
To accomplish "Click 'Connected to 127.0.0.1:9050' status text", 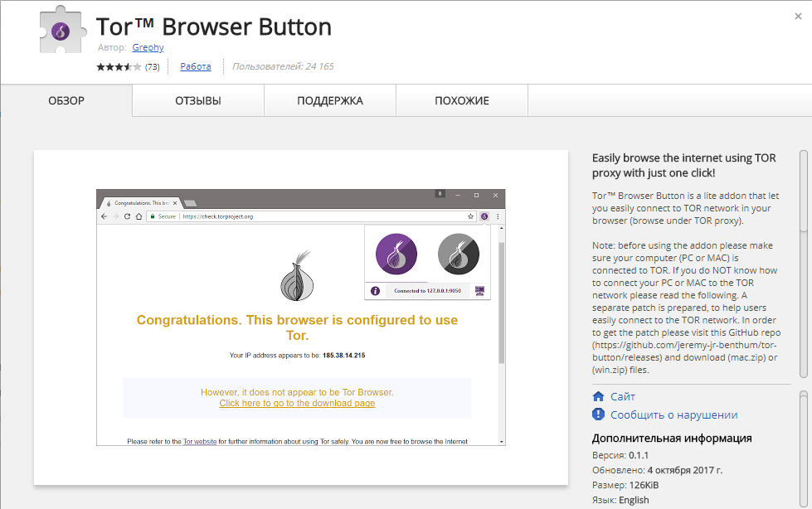I will click(x=427, y=291).
